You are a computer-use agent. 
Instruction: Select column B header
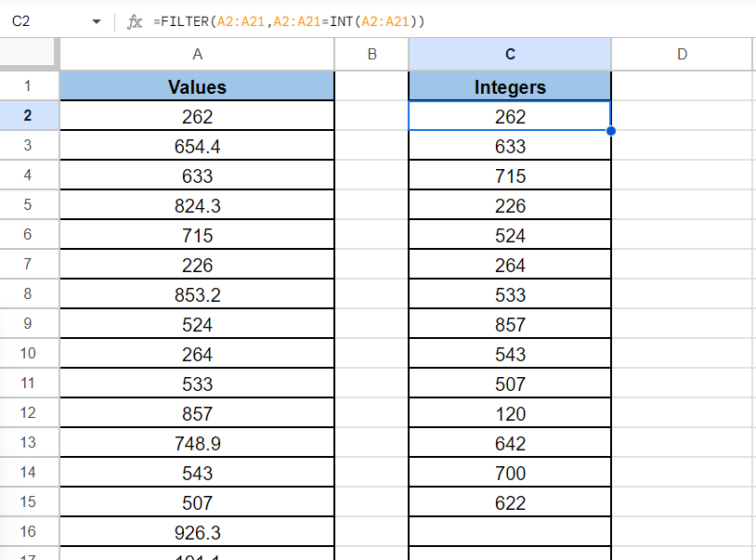371,55
